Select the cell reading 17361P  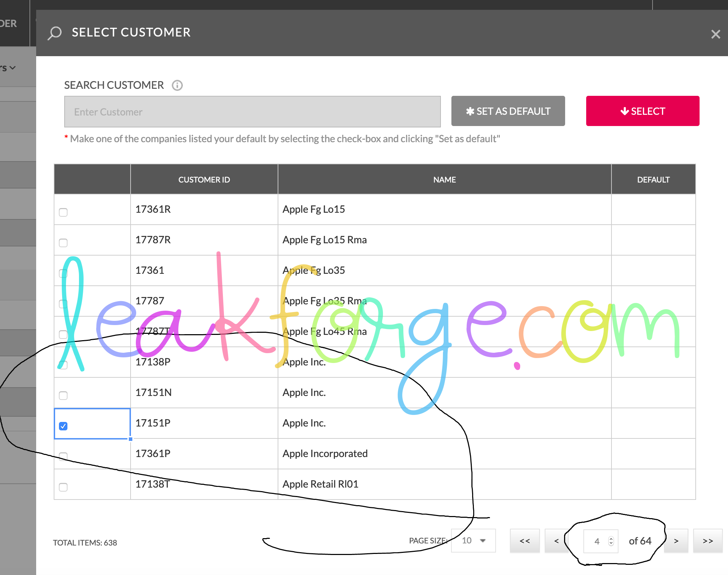[x=204, y=454]
